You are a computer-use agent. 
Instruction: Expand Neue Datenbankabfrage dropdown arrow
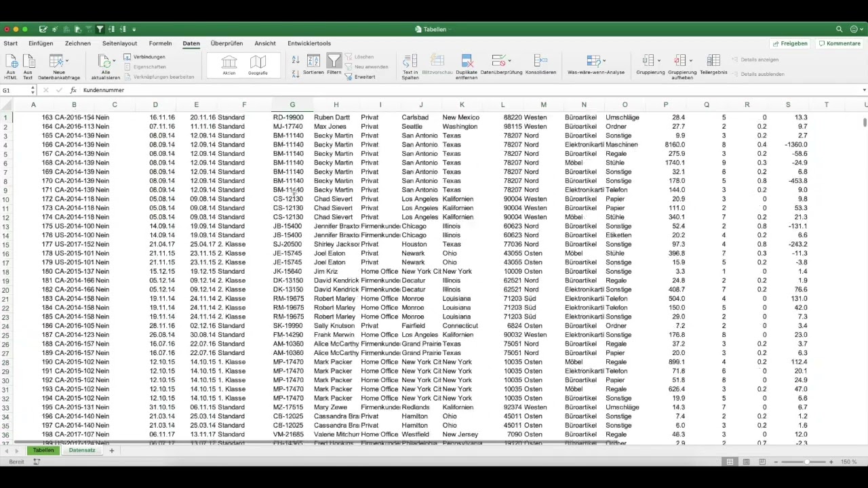(x=66, y=62)
